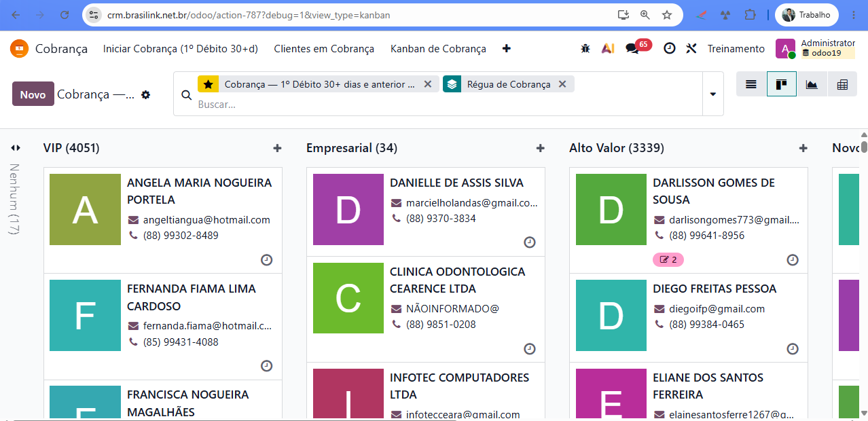Open the Administrator user menu

[x=816, y=48]
